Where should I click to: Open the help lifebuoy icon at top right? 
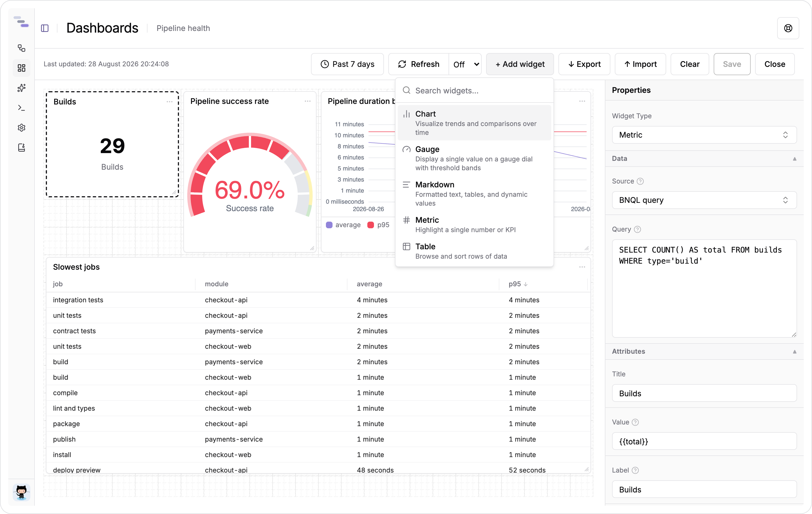click(x=788, y=28)
